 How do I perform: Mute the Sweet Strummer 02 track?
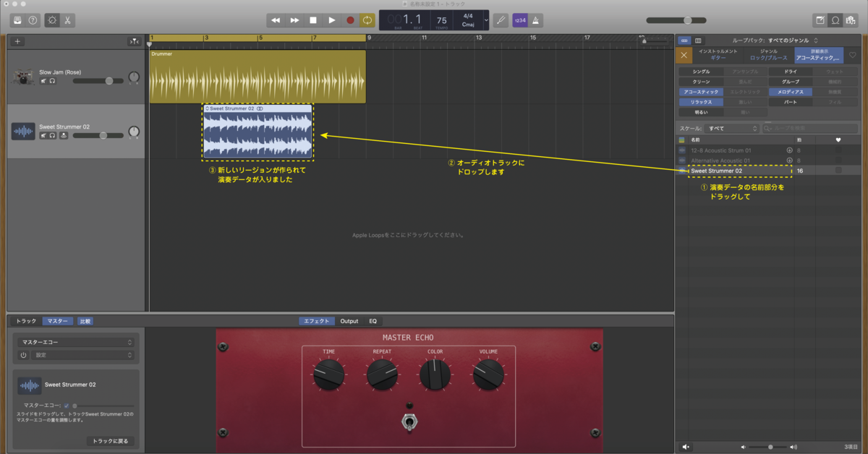tap(44, 135)
